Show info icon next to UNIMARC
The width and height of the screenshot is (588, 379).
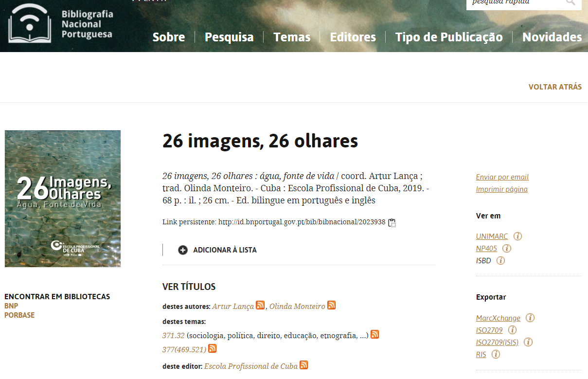click(518, 236)
